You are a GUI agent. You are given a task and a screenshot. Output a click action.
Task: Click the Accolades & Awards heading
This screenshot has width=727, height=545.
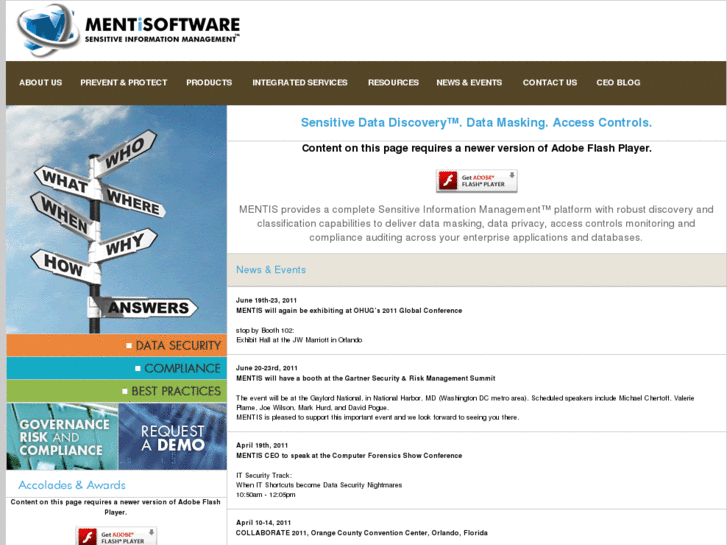72,485
